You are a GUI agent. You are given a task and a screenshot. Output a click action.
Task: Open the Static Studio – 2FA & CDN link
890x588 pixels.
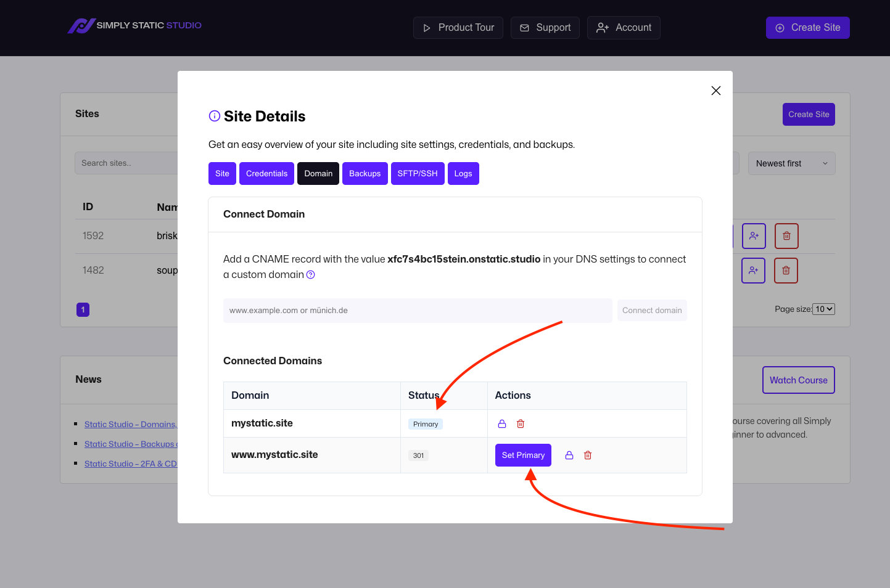[x=131, y=463]
